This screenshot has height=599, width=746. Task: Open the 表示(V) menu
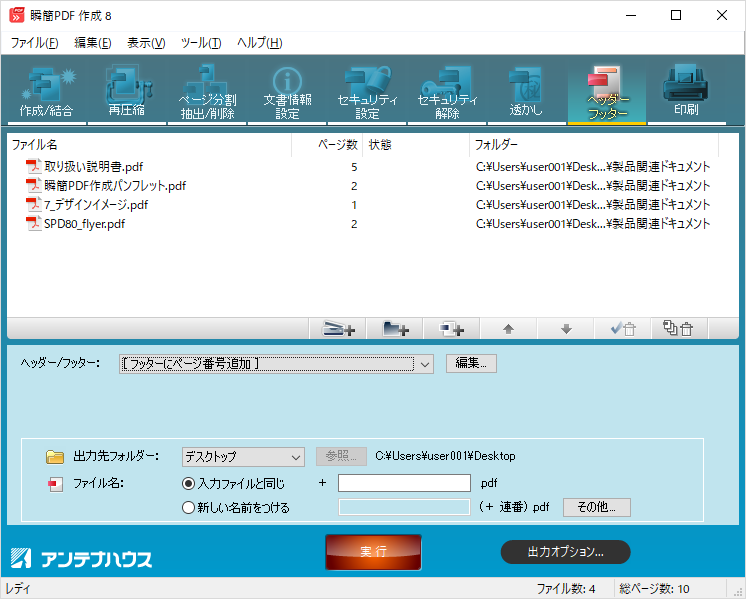[x=146, y=43]
